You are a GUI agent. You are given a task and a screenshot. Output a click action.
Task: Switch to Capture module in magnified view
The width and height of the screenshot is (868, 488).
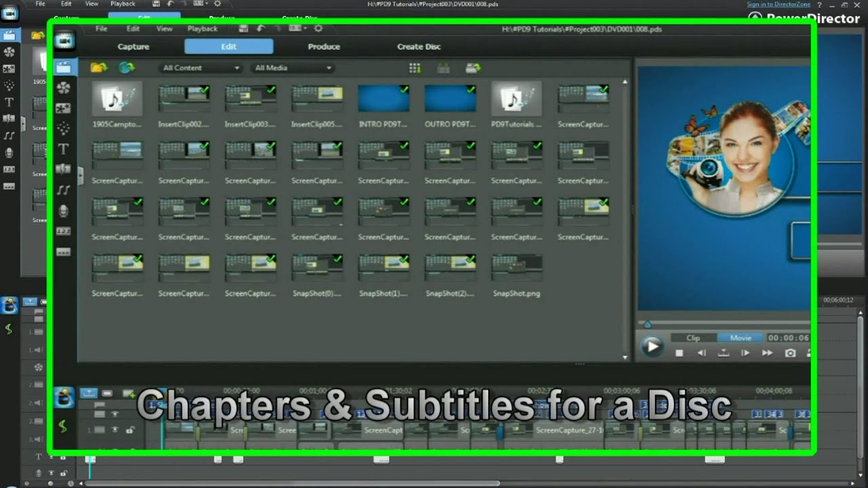pyautogui.click(x=134, y=47)
